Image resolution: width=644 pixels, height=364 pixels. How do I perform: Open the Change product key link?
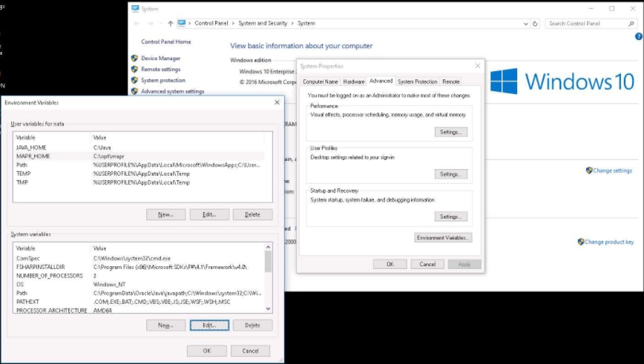(x=608, y=242)
